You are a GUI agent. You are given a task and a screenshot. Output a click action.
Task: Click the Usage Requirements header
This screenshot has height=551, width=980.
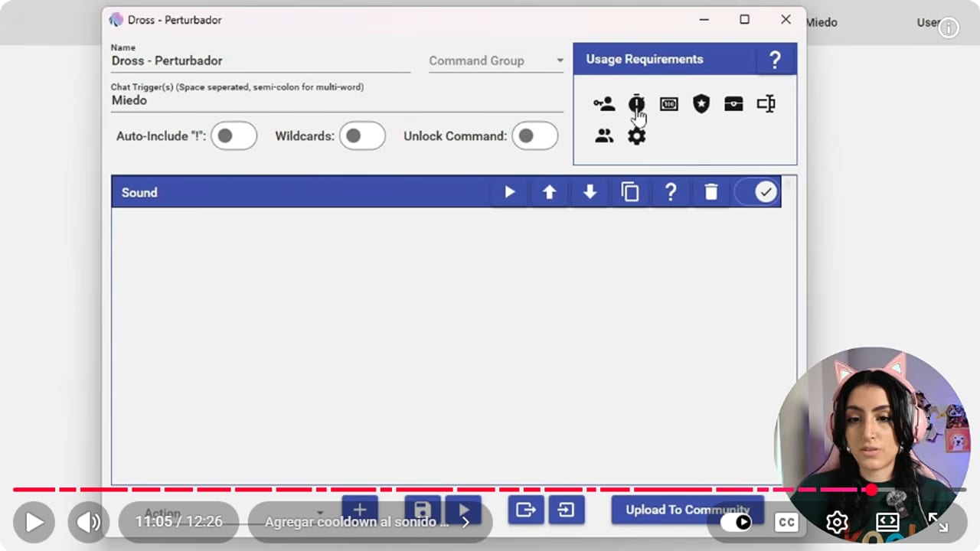click(x=684, y=60)
